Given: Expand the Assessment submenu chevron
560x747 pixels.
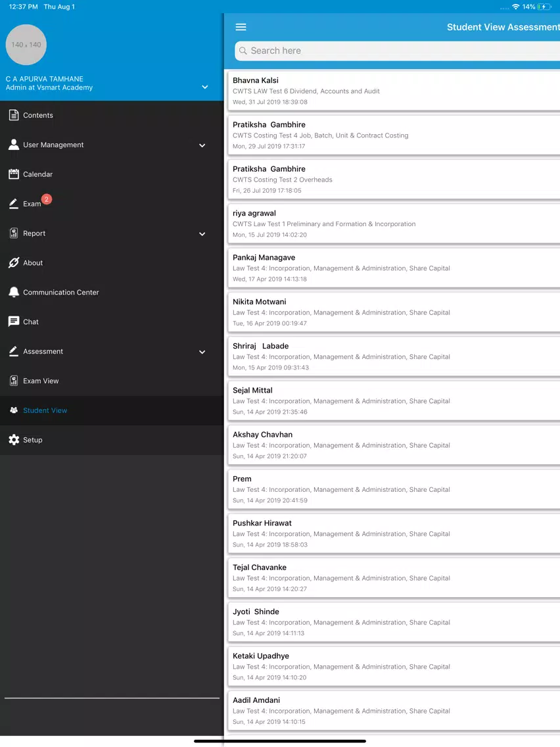Looking at the screenshot, I should (202, 352).
